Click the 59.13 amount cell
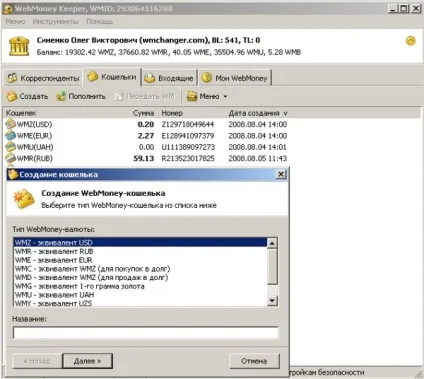 click(x=144, y=158)
